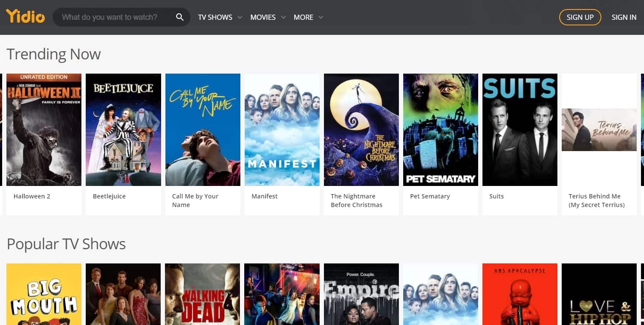Click the 'Call Me by Your Name' title text
Image resolution: width=644 pixels, height=325 pixels.
pos(195,201)
